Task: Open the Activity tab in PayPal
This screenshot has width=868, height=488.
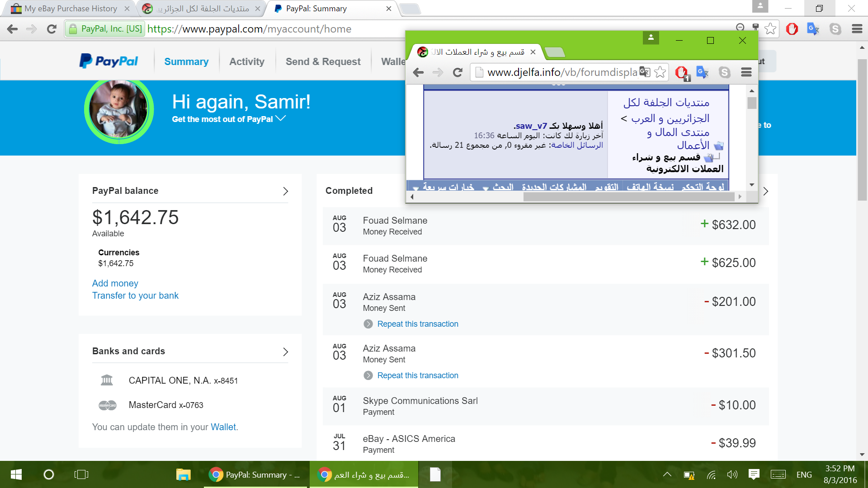Action: pyautogui.click(x=247, y=61)
